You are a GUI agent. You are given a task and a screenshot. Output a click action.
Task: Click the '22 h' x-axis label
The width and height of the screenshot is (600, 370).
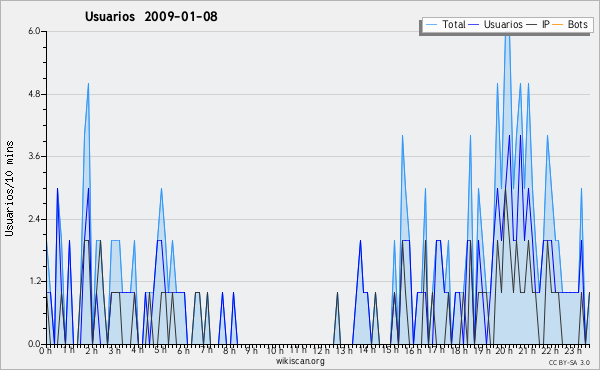550,350
